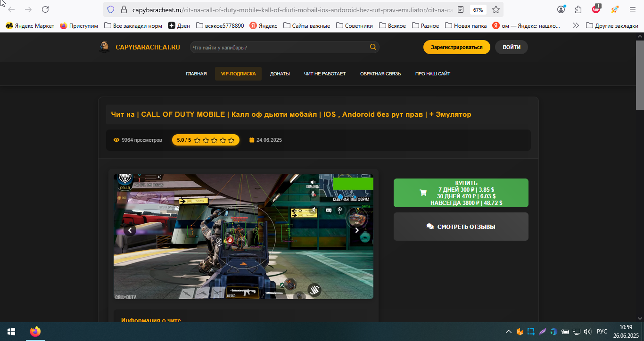Viewport: 644px width, 341px height.
Task: Open the ЧИТ НЕ РАБОТАЕТ menu item
Action: [325, 73]
